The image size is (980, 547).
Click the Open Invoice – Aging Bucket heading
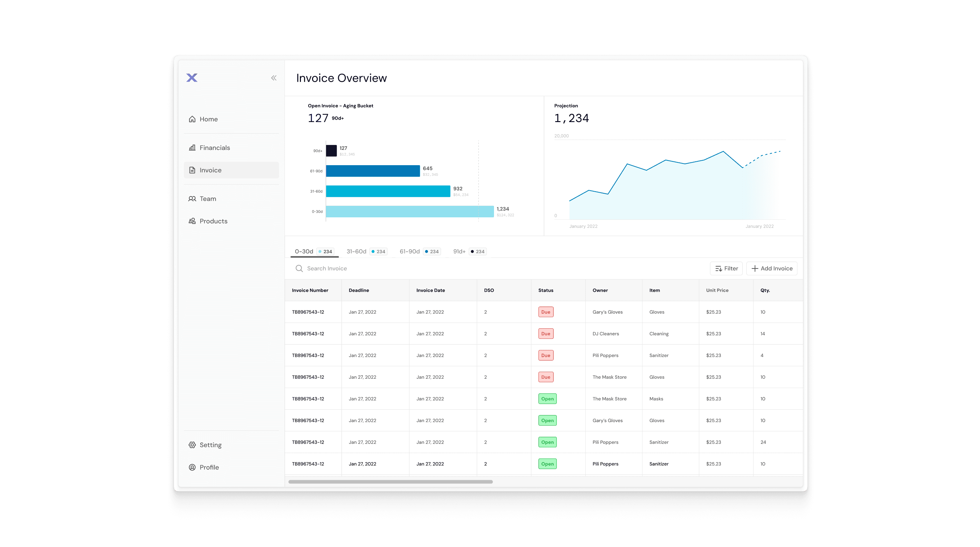(340, 106)
